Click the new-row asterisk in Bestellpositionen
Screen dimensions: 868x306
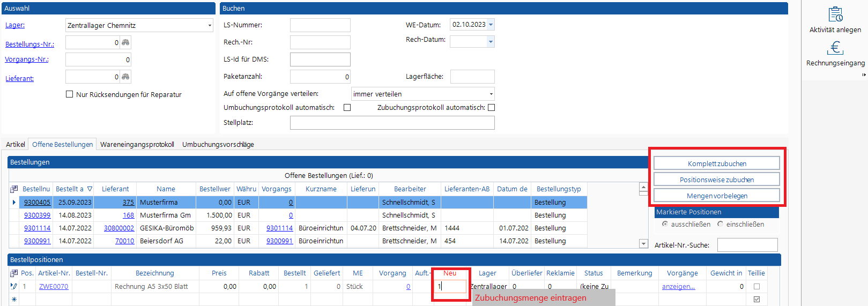coord(14,300)
